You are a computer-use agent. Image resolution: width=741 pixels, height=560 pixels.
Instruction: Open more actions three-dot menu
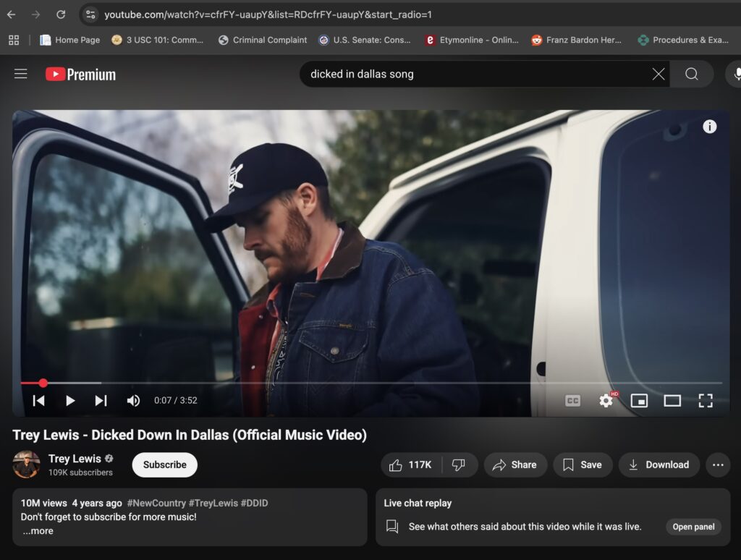[x=718, y=464]
